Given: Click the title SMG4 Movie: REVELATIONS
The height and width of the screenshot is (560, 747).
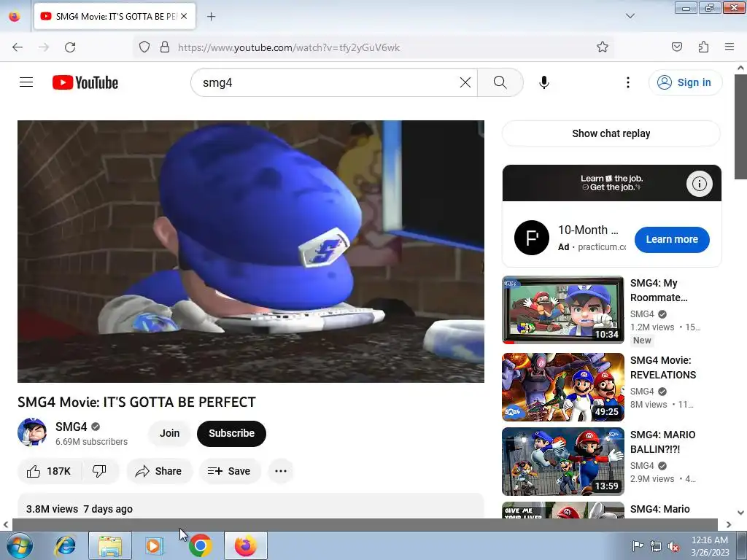Looking at the screenshot, I should (663, 367).
